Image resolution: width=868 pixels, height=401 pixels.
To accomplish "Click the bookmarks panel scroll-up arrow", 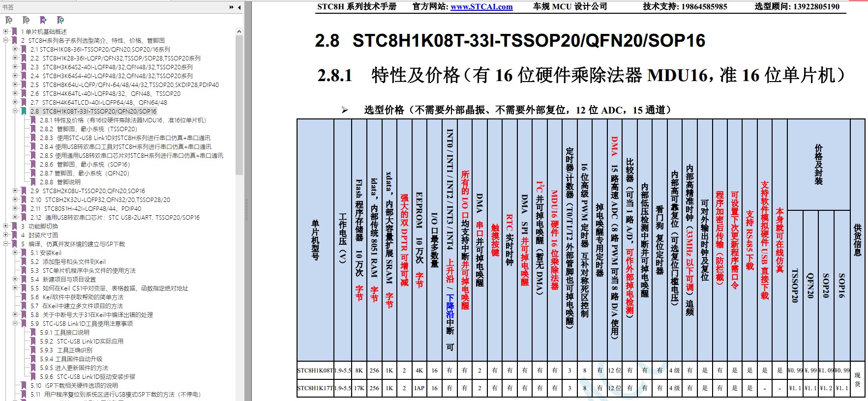I will (239, 31).
